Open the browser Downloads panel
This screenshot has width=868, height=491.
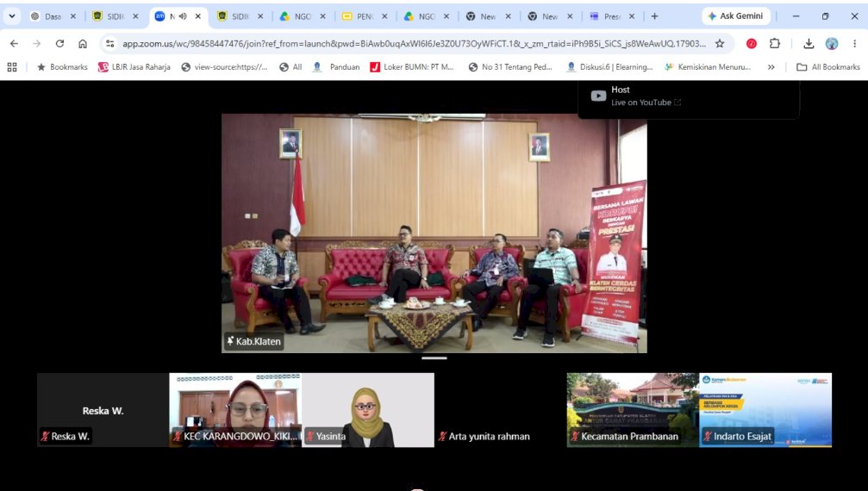[809, 44]
